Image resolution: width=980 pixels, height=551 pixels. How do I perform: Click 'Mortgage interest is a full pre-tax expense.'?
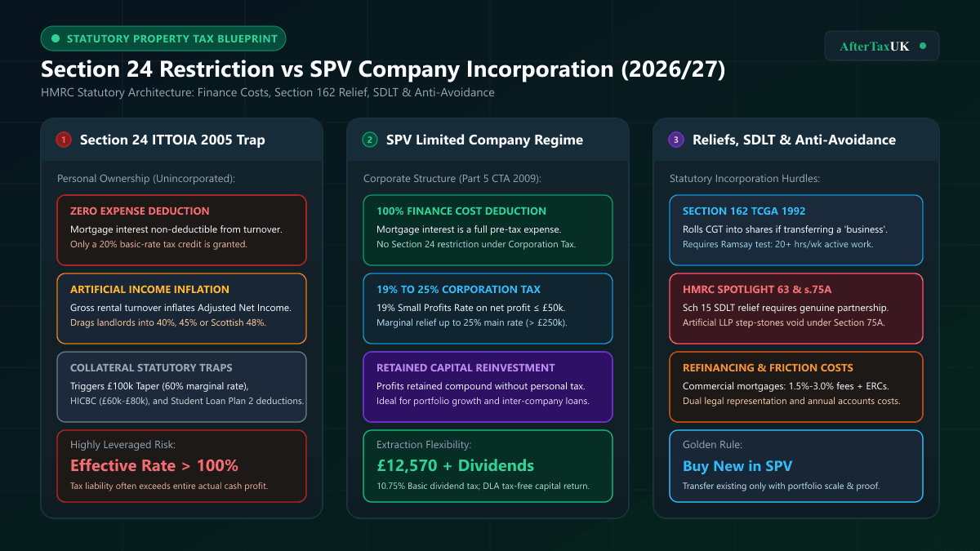[x=469, y=229]
